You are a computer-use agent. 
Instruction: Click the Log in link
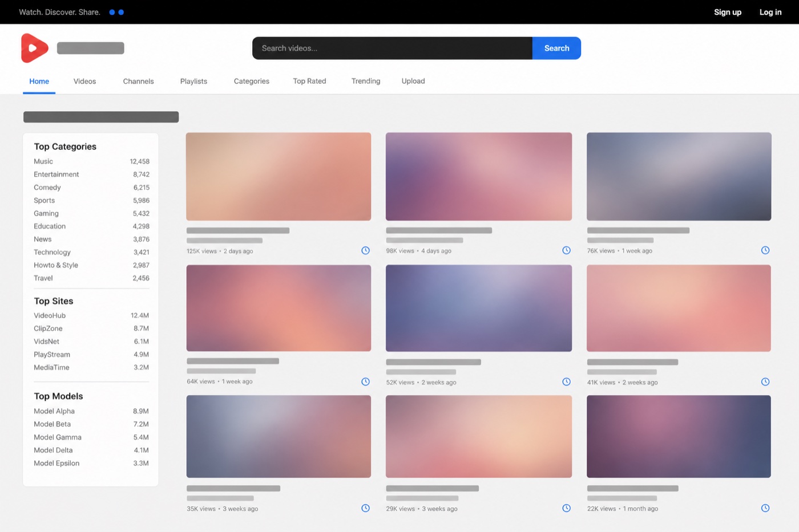[770, 12]
